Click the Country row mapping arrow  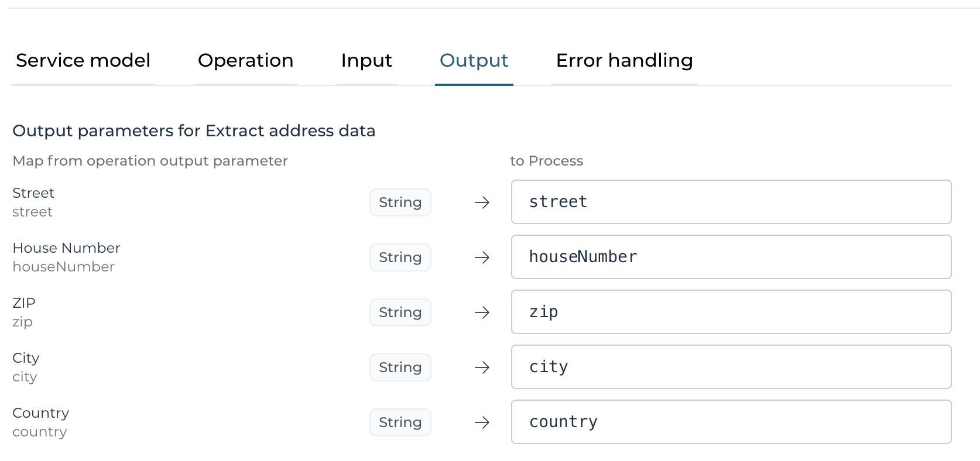click(x=482, y=422)
